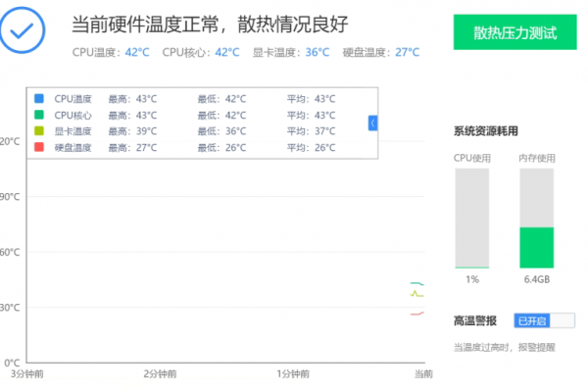Screen dimensions: 588x390
Task: Click the green CPU temperature line on chart
Action: pos(416,283)
